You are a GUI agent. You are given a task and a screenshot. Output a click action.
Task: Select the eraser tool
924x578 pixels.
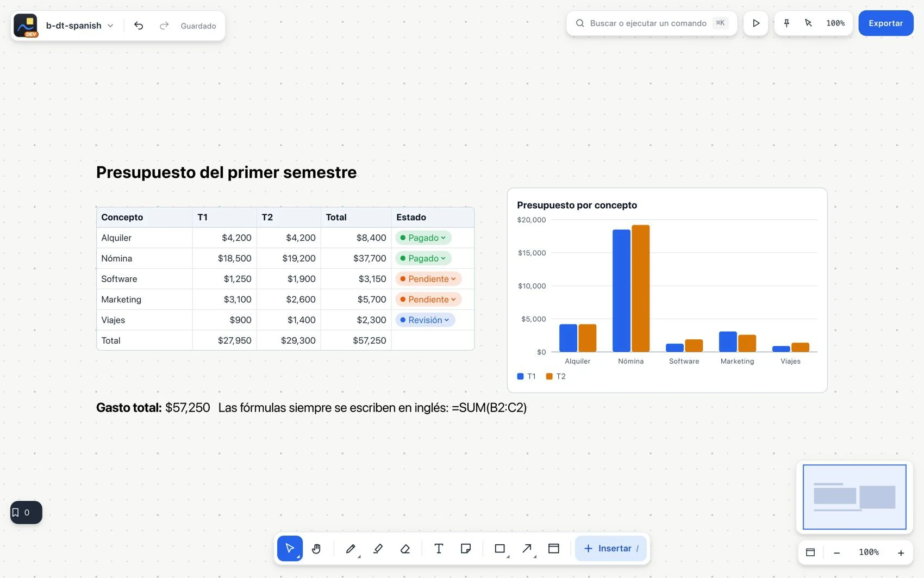click(405, 549)
